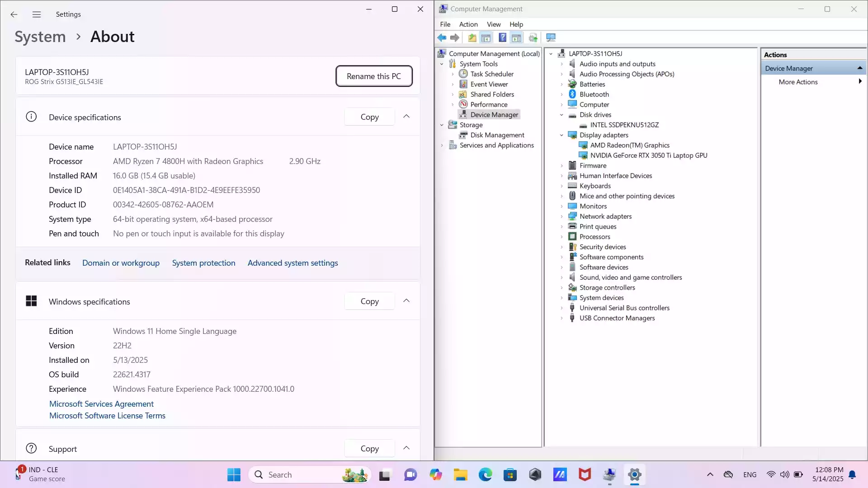Open the IND - CLE game score widget
Screen dimensions: 868x488
tap(40, 474)
